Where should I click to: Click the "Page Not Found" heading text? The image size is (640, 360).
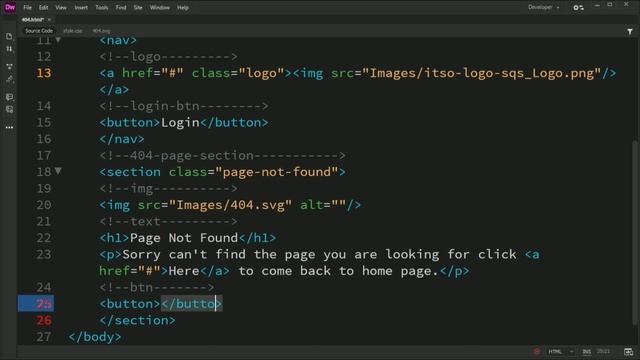point(184,238)
